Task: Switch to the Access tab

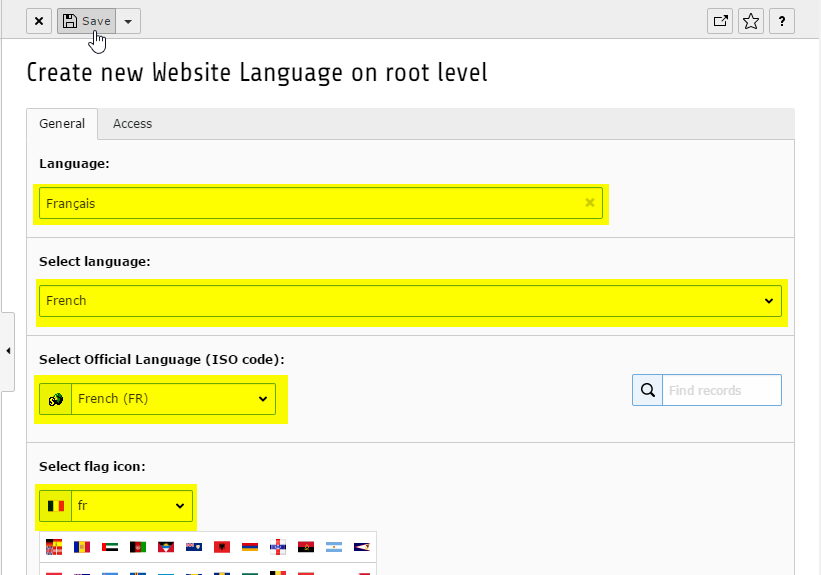Action: [132, 124]
